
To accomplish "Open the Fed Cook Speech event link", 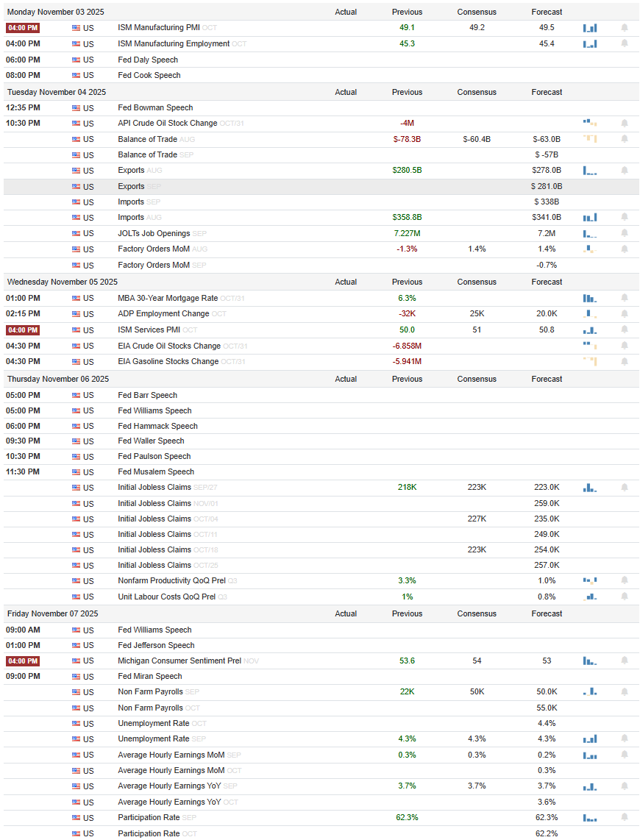I will click(149, 76).
